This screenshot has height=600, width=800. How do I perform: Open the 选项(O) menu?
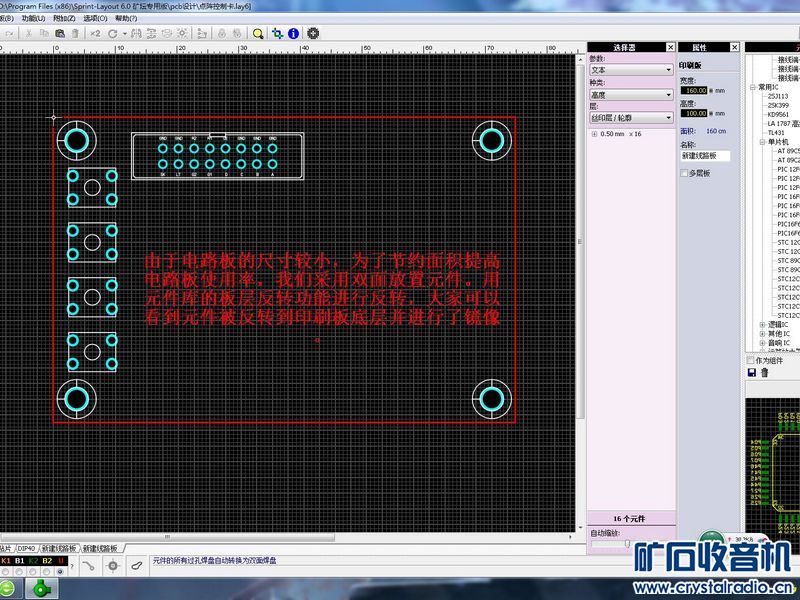[x=95, y=18]
